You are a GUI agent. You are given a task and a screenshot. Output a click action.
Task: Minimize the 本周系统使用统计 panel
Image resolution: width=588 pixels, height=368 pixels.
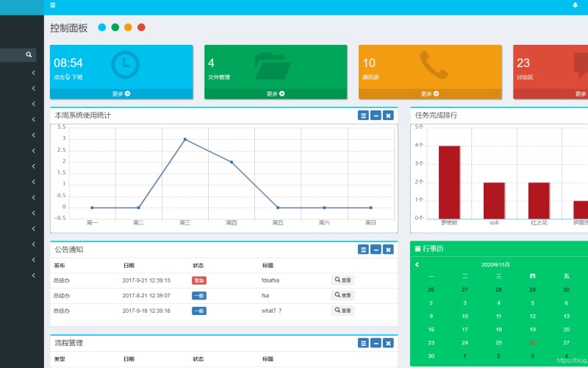(x=376, y=116)
